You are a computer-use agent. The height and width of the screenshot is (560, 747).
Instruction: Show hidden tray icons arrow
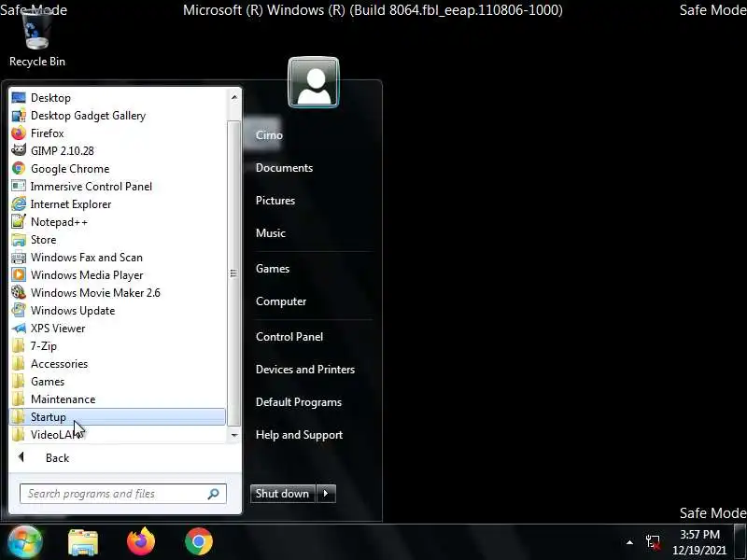[x=629, y=542]
